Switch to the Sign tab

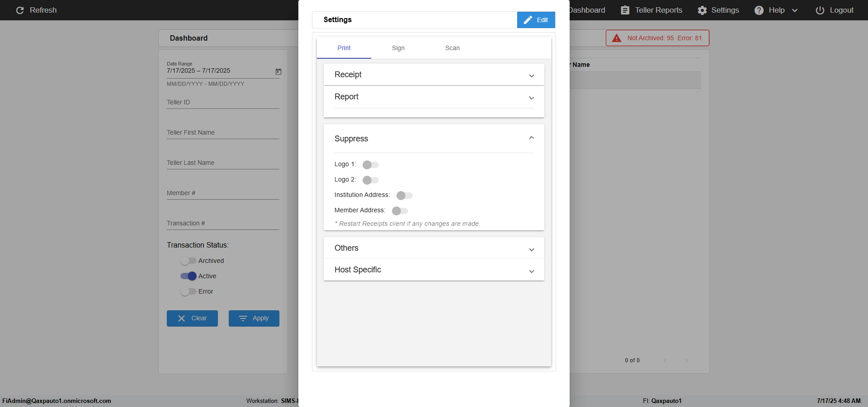pos(398,48)
